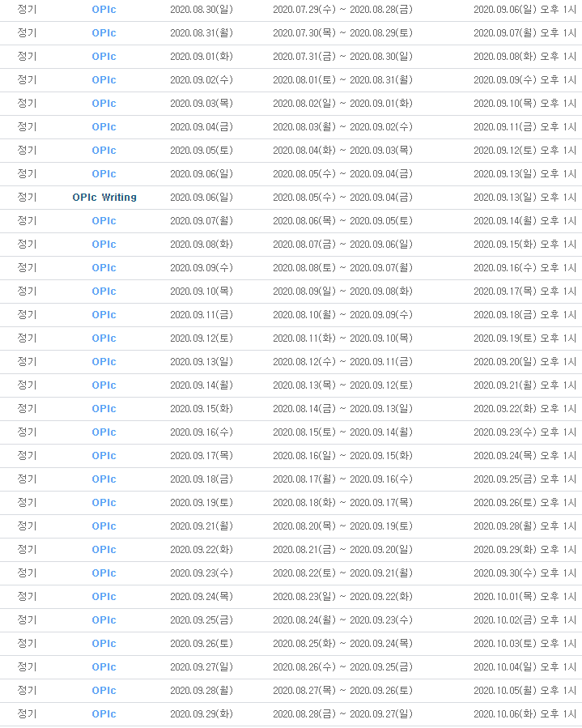Open the OPIc link for 2020.09.02(수) test

coord(104,80)
